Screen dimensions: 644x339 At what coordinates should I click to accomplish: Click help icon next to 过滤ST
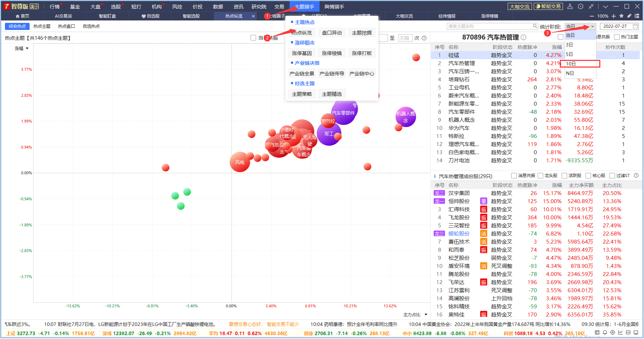pyautogui.click(x=636, y=175)
